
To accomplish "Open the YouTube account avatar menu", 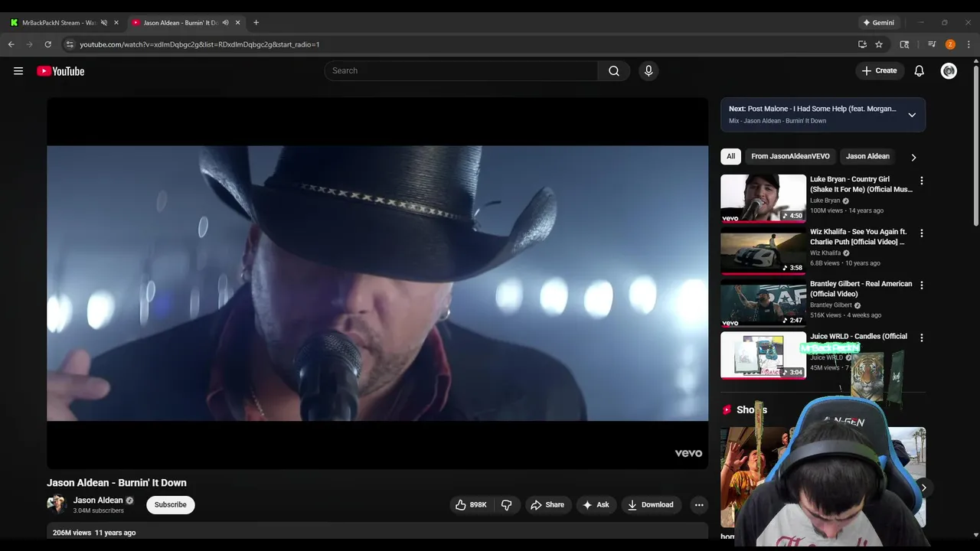I will [x=949, y=71].
